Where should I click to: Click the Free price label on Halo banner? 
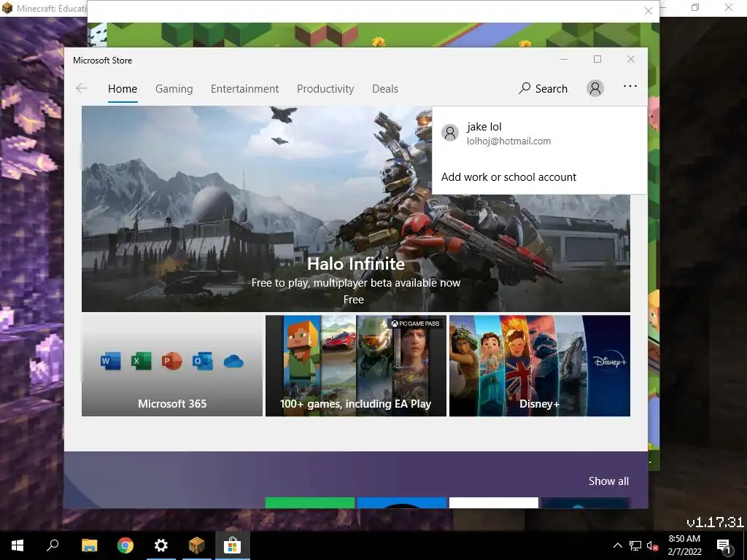(x=354, y=300)
